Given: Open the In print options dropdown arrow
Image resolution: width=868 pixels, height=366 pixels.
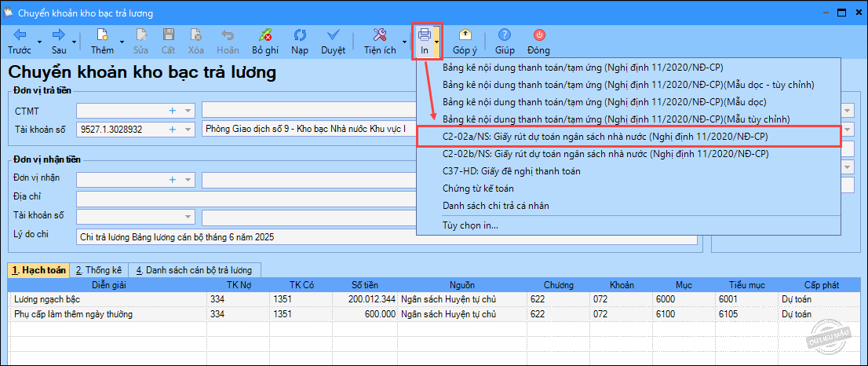Looking at the screenshot, I should point(437,42).
